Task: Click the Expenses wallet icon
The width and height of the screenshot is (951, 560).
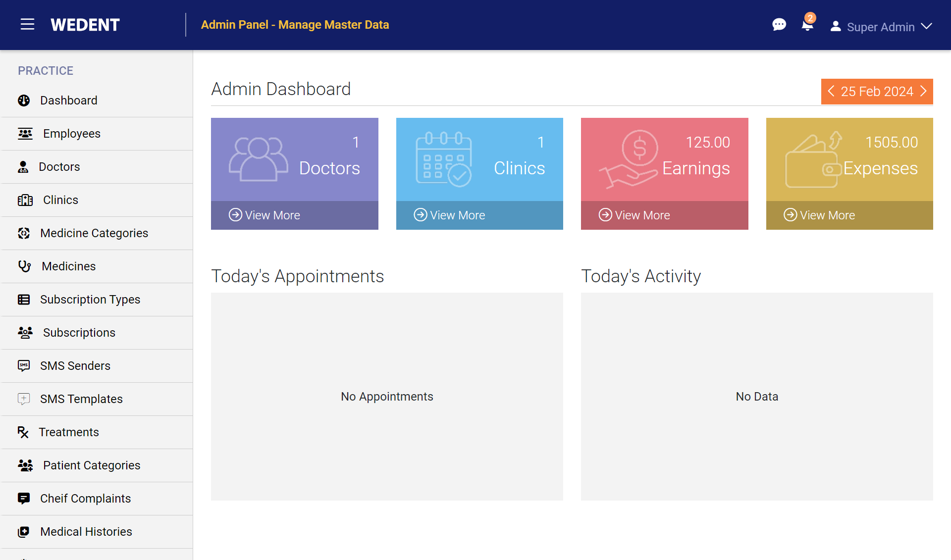Action: (x=813, y=160)
